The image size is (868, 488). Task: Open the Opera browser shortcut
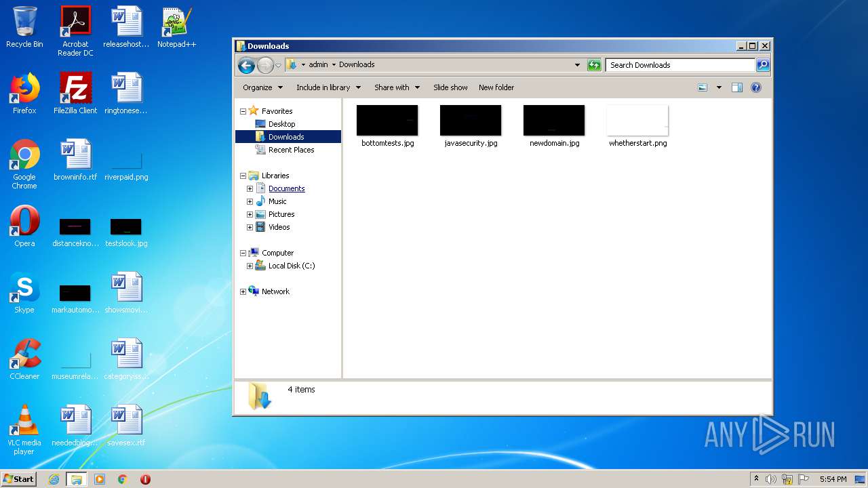pos(24,226)
